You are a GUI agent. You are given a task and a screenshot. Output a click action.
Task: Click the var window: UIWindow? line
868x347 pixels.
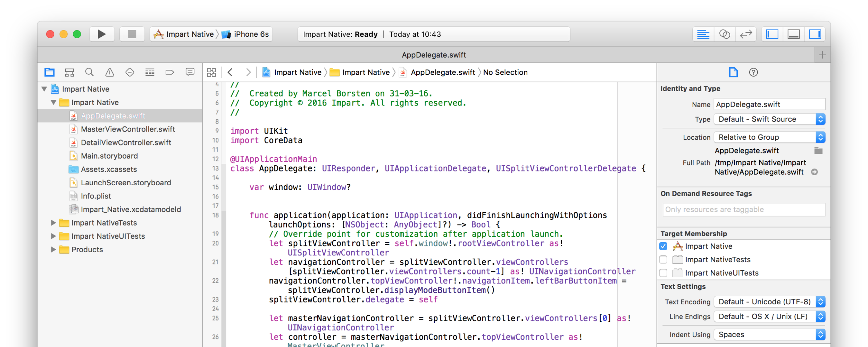(x=300, y=187)
